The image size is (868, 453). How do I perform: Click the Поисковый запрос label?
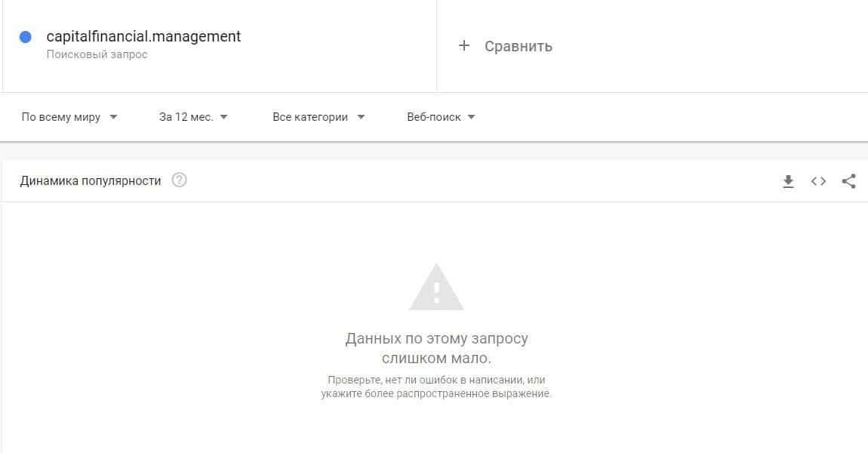[x=97, y=54]
